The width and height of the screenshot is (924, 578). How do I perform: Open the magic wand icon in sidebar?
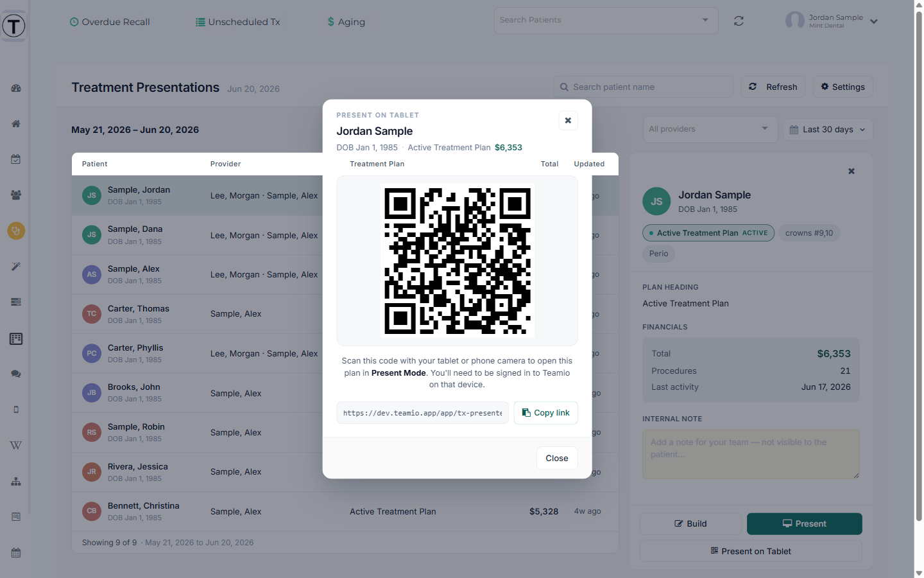tap(16, 266)
